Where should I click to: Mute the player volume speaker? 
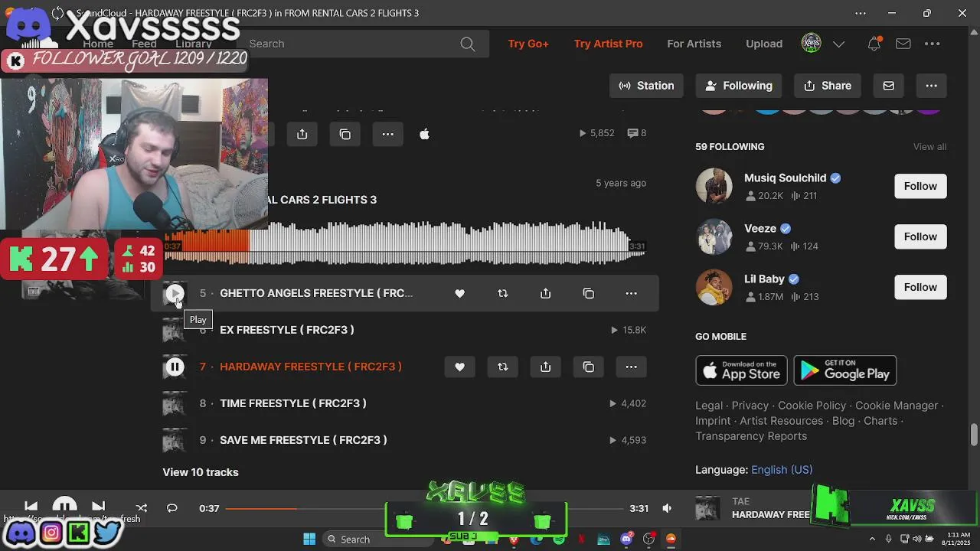pyautogui.click(x=667, y=508)
